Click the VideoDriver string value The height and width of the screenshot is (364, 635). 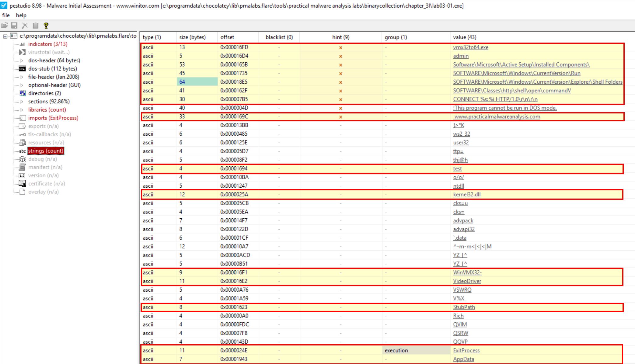(x=467, y=281)
